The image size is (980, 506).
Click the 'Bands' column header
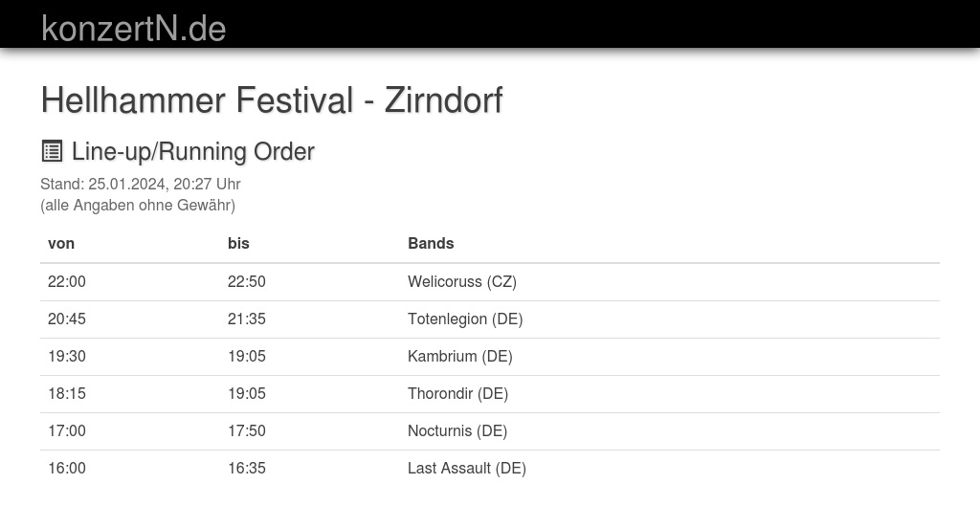[x=431, y=243]
